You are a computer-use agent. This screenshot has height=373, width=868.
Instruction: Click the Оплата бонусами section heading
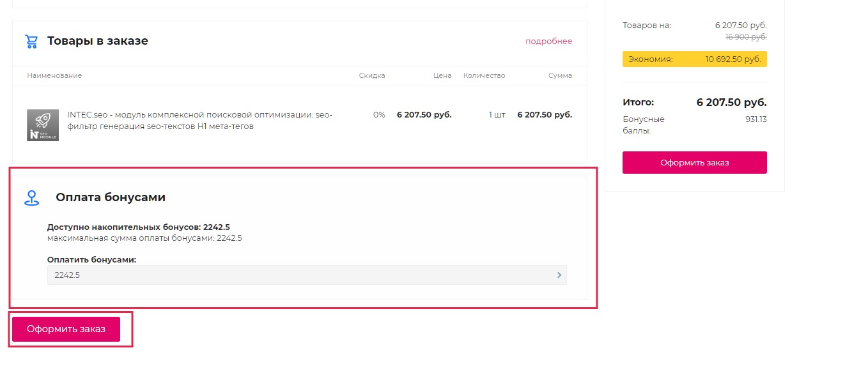coord(111,198)
